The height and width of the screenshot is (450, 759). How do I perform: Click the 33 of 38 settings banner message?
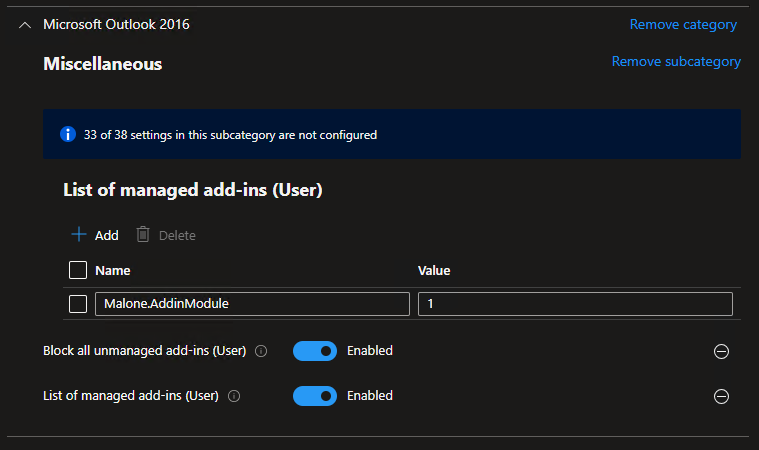tap(230, 134)
